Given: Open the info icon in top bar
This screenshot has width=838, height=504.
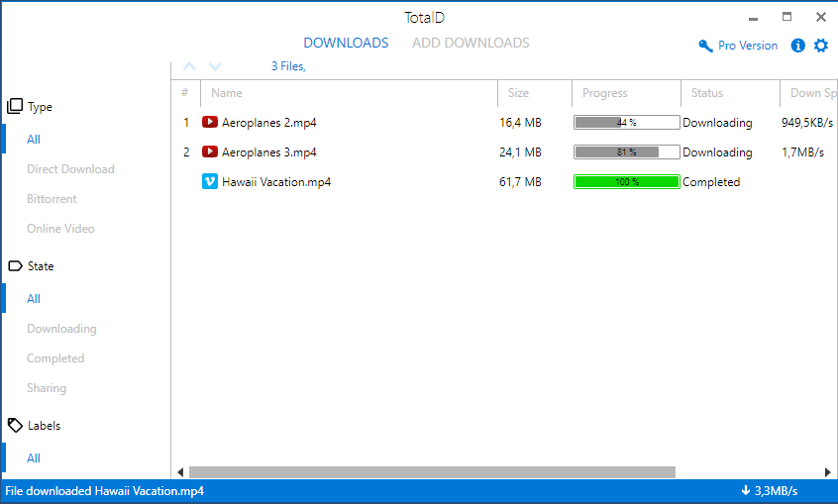Looking at the screenshot, I should tap(798, 46).
